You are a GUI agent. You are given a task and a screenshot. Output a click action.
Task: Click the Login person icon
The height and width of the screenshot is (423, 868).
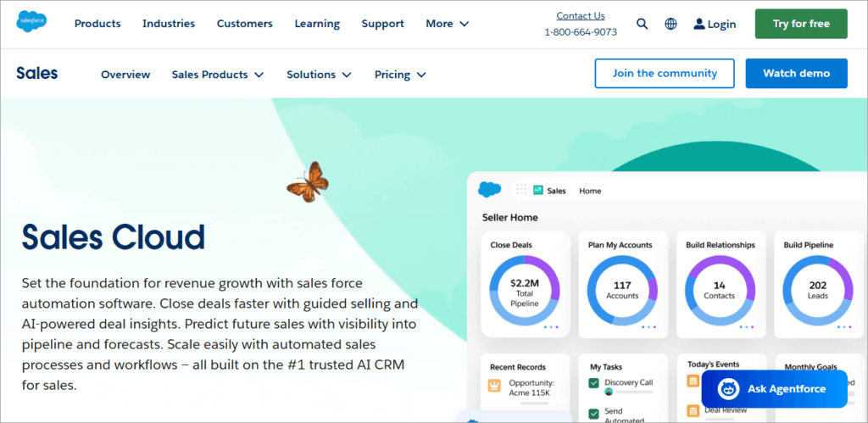click(699, 24)
